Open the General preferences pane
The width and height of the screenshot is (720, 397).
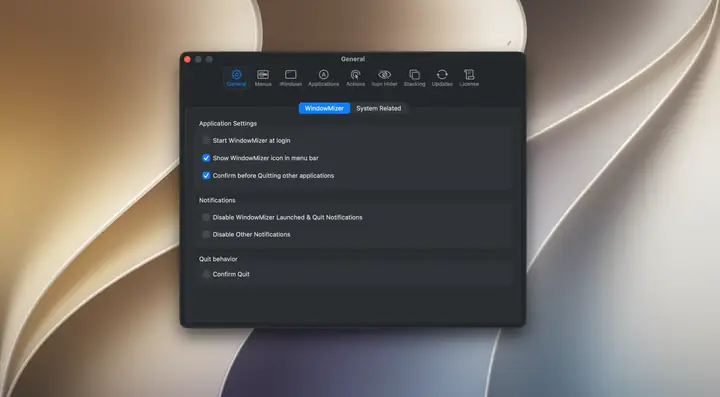pyautogui.click(x=236, y=78)
